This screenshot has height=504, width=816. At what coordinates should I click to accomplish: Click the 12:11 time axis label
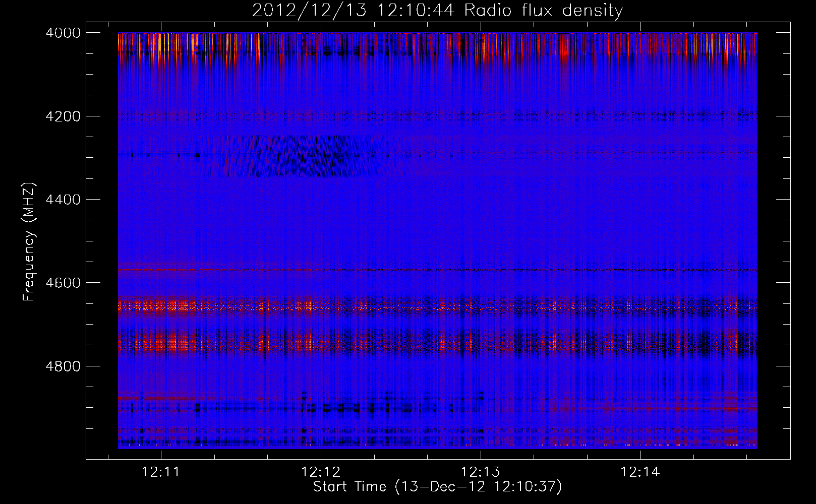pyautogui.click(x=160, y=472)
